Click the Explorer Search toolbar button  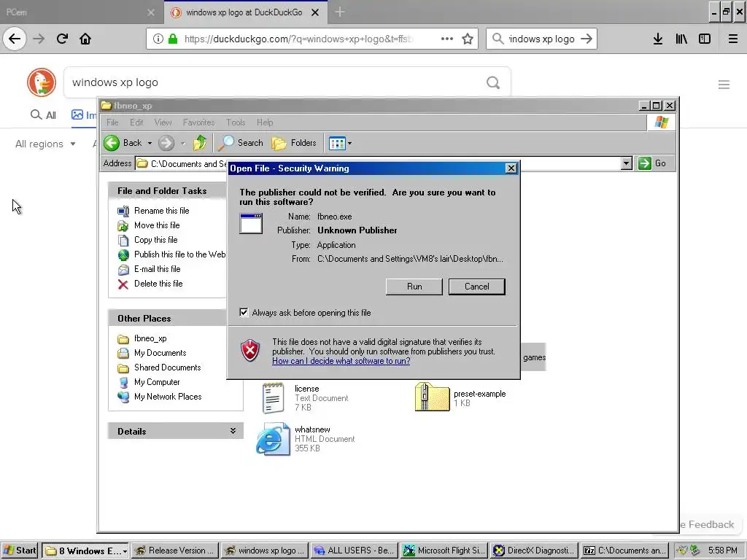coord(241,143)
